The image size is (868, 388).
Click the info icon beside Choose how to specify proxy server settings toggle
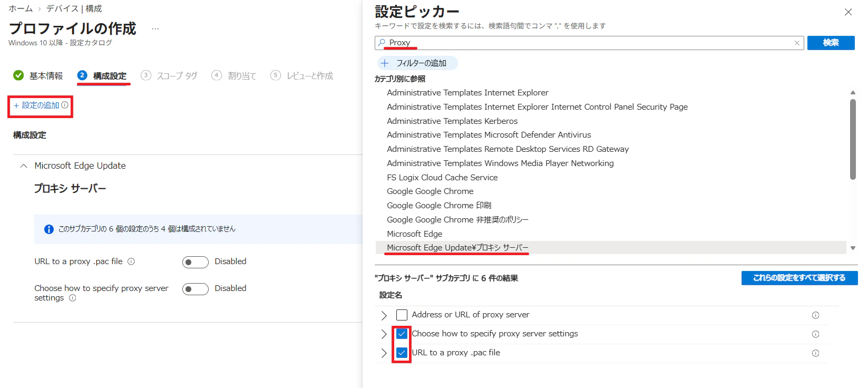[73, 298]
